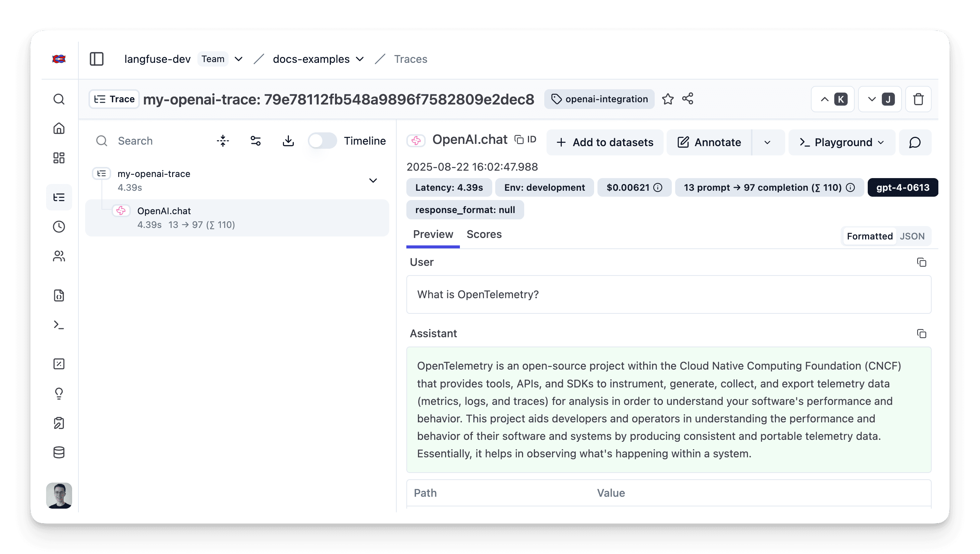
Task: Open the Tracing section in the sidebar
Action: pyautogui.click(x=59, y=197)
